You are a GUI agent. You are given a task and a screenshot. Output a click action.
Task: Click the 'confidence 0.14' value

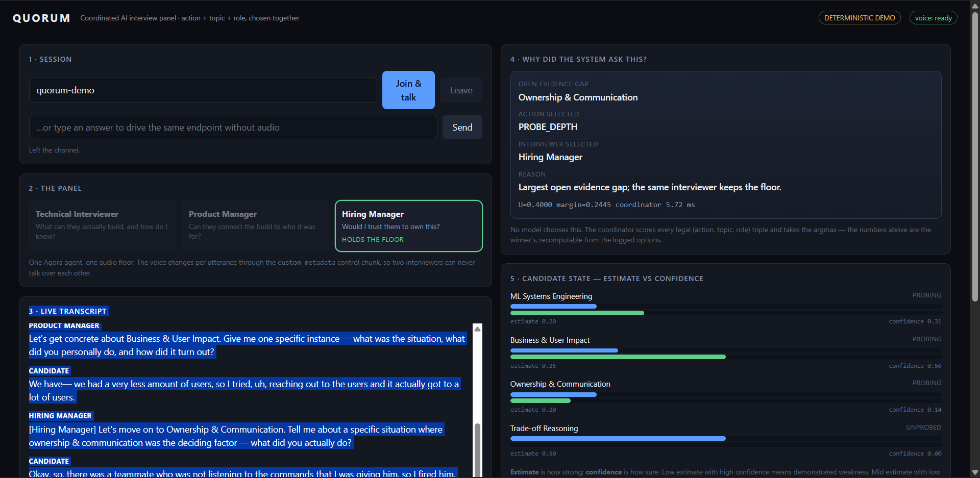915,410
